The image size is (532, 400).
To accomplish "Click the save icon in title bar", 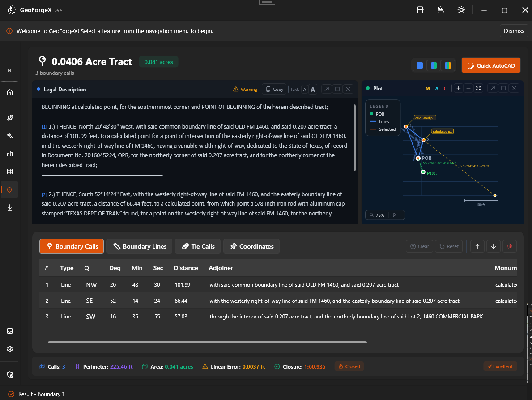I will click(x=420, y=10).
